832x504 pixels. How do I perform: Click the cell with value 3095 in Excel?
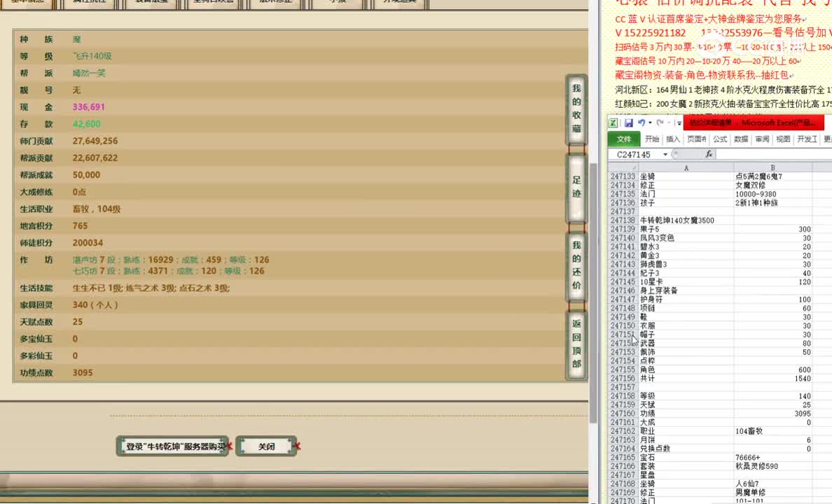[x=773, y=413]
